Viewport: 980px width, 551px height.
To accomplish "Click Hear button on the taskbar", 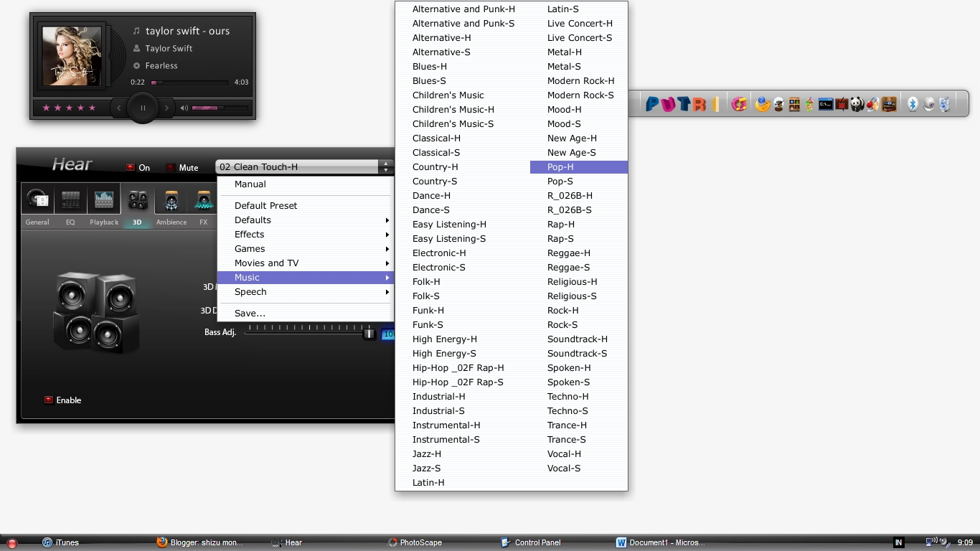I will coord(287,542).
